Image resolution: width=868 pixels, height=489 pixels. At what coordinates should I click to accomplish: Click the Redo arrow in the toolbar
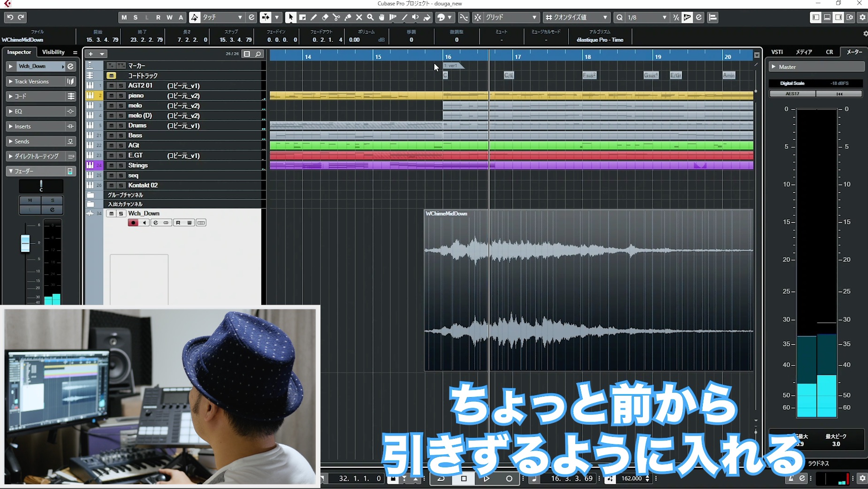(x=21, y=17)
